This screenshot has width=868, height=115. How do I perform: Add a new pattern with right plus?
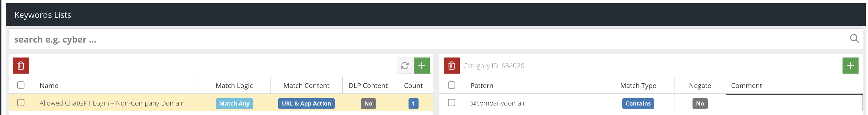click(x=851, y=66)
